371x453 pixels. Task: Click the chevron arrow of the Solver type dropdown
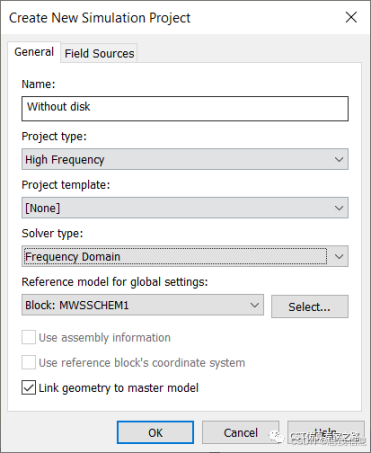click(x=339, y=256)
